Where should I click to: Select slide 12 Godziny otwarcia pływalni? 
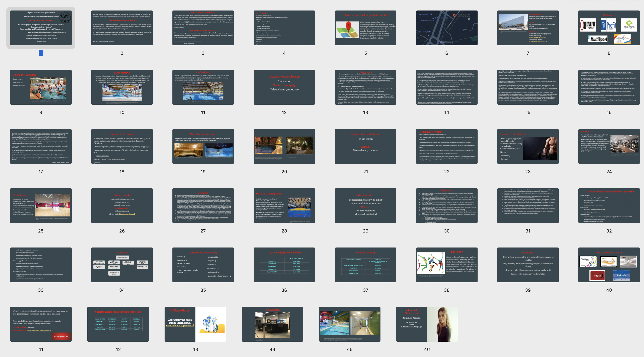[x=284, y=87]
